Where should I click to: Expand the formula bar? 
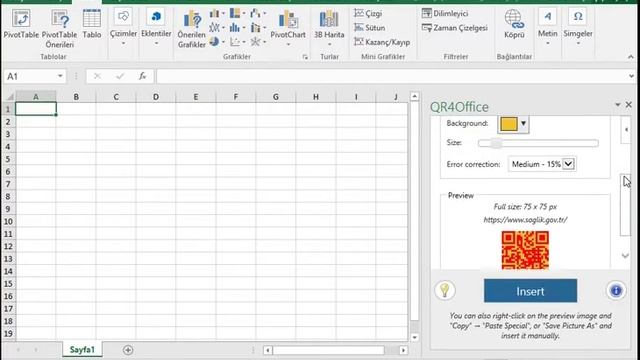[x=631, y=76]
